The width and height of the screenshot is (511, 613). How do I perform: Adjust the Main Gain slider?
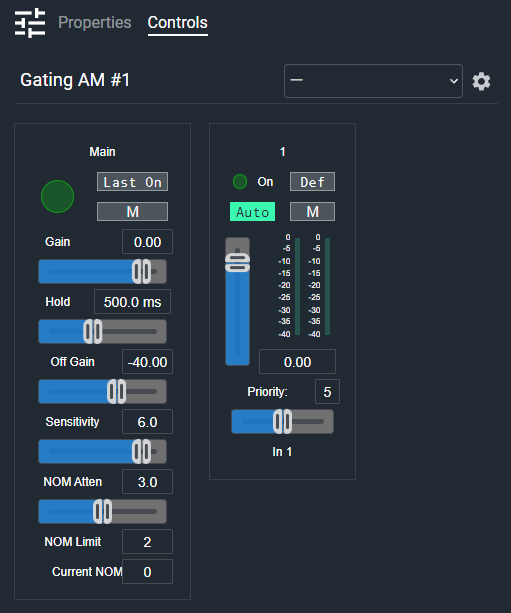[x=102, y=271]
